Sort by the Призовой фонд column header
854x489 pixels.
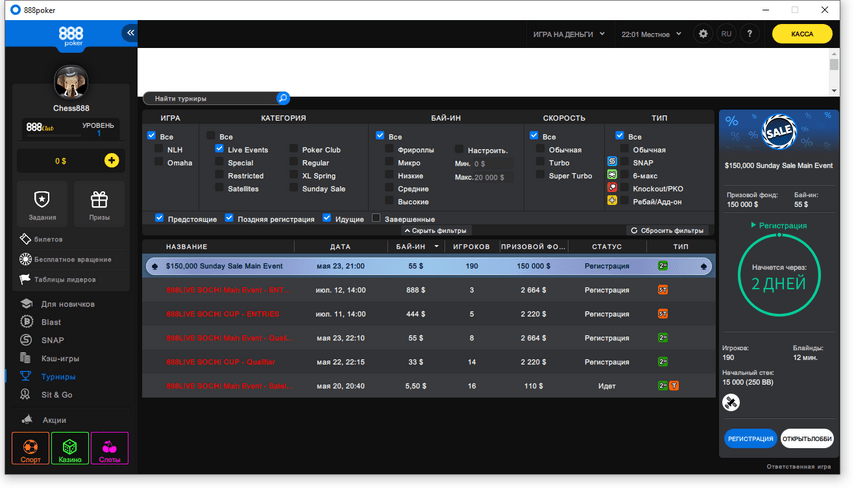pos(533,247)
